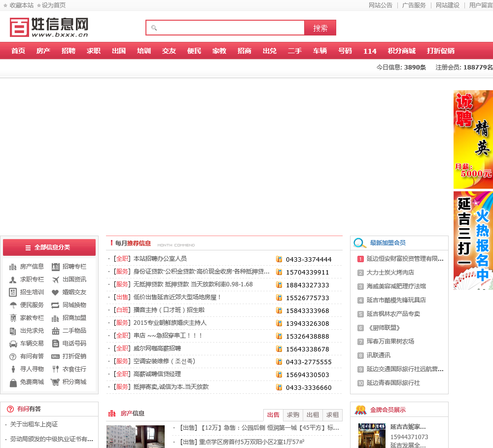Open 全部信息分类 category menu
The width and height of the screenshot is (493, 448).
(x=49, y=247)
